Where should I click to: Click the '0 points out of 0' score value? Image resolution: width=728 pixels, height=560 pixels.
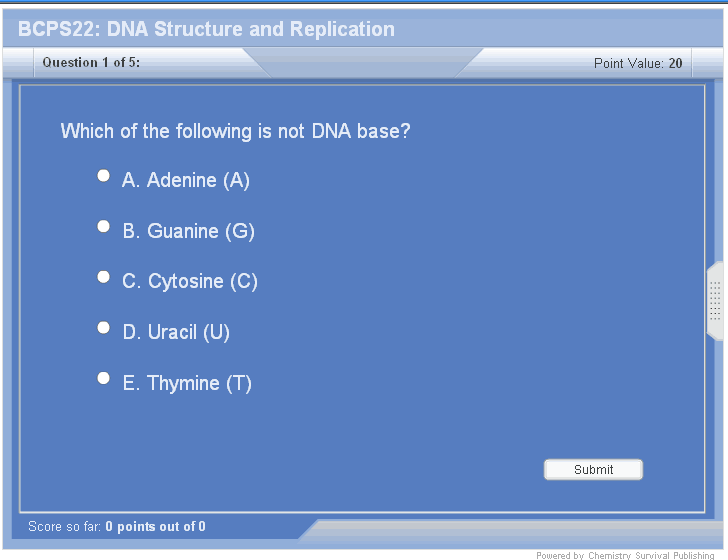tap(155, 527)
